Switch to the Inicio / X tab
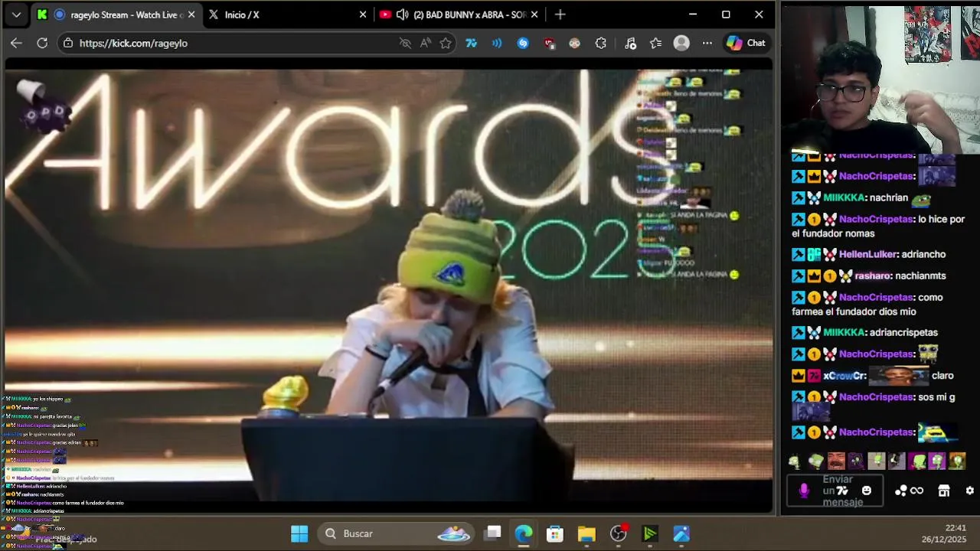This screenshot has width=980, height=551. pos(287,15)
